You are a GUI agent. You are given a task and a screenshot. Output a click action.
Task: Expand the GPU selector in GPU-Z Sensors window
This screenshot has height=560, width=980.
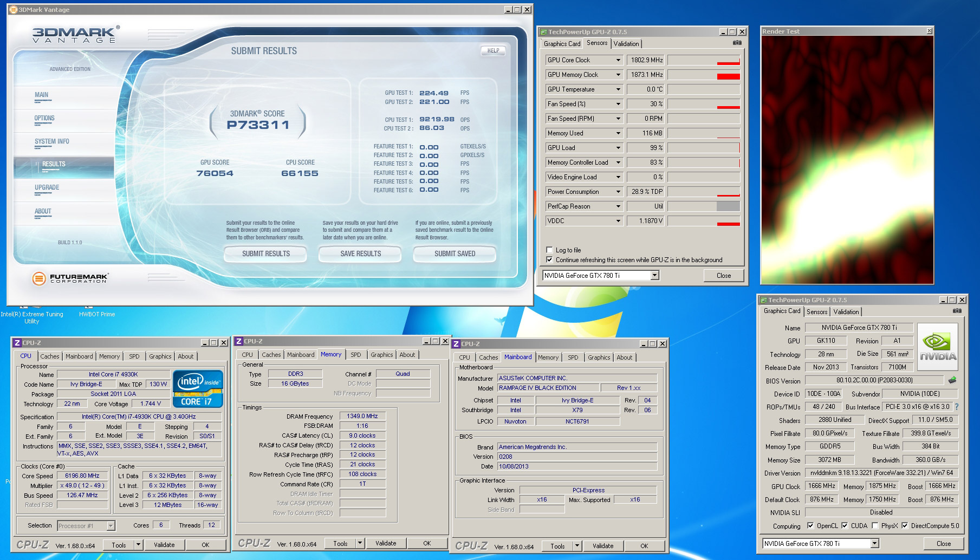pyautogui.click(x=654, y=276)
